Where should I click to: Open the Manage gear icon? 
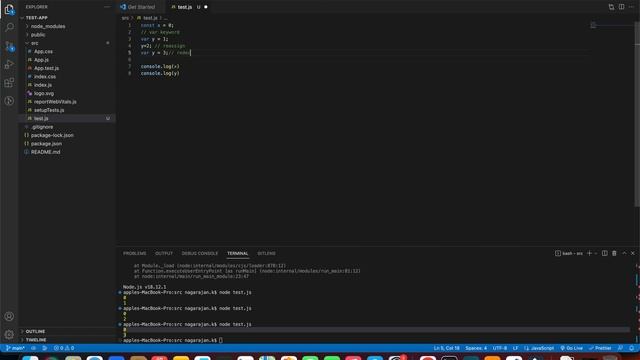tap(9, 335)
